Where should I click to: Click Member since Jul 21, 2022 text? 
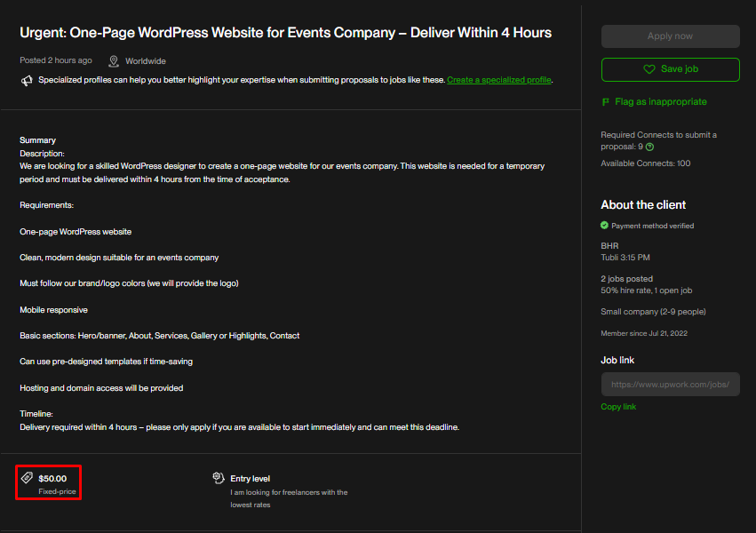[x=644, y=333]
